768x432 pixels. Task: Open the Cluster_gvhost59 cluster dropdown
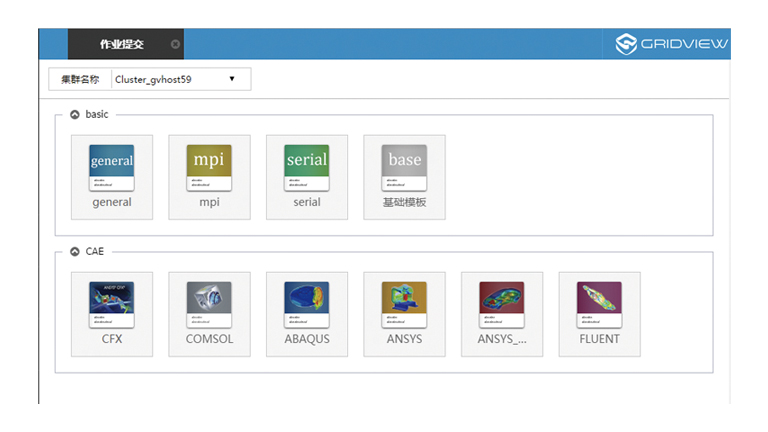click(180, 79)
